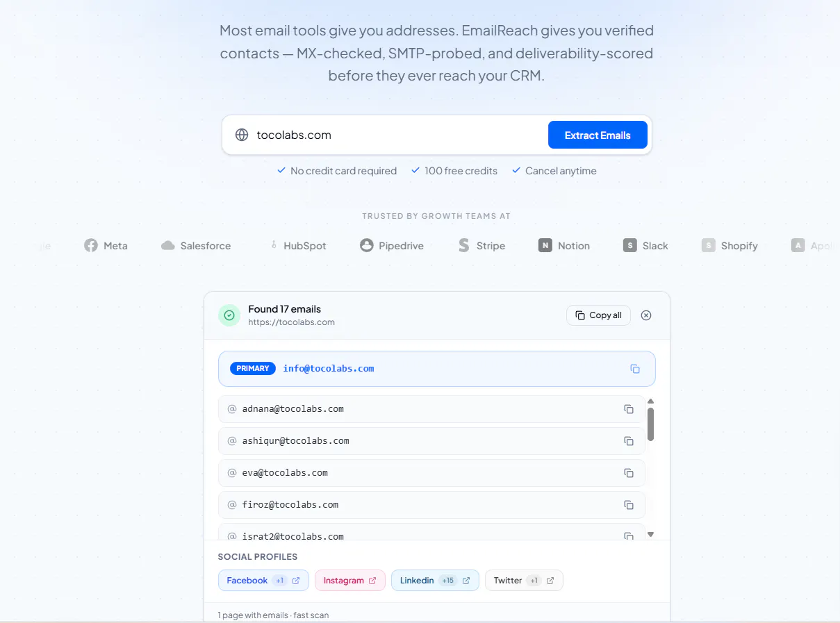Open the Facebook social profile link
Screen dimensions: 840x623
click(x=263, y=581)
